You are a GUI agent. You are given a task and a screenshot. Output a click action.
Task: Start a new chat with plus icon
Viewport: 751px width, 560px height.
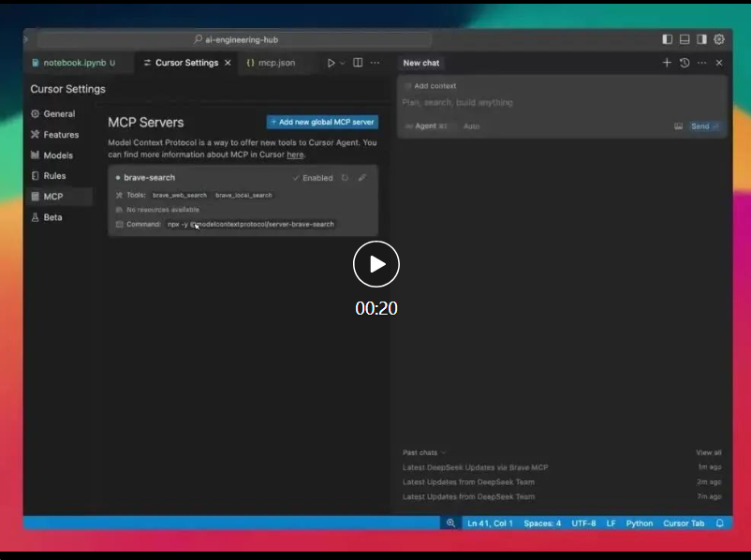coord(667,63)
